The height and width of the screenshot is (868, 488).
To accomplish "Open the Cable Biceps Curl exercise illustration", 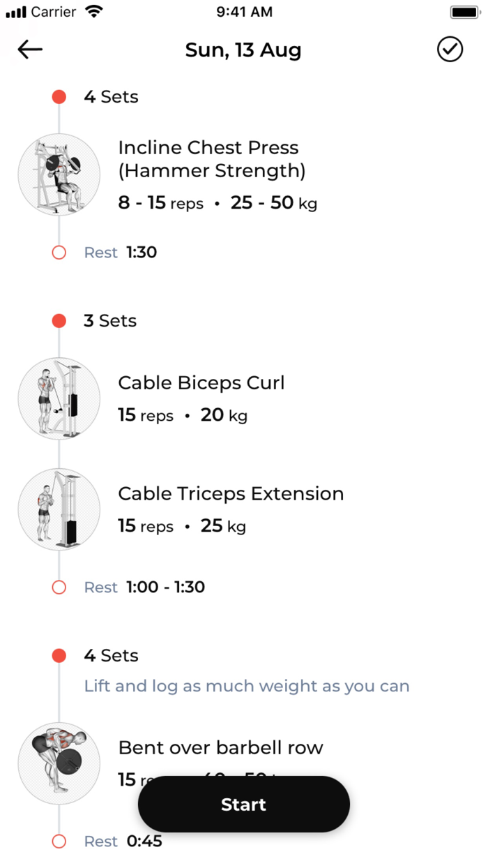I will pos(59,398).
